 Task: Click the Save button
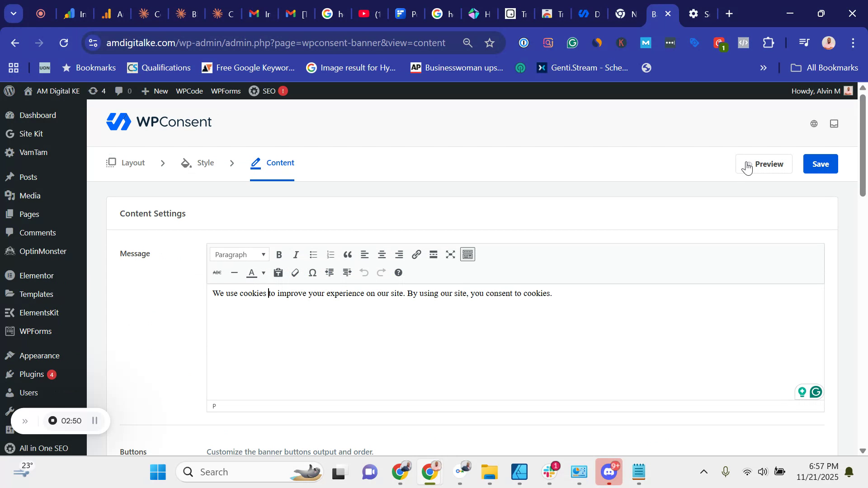(x=820, y=164)
